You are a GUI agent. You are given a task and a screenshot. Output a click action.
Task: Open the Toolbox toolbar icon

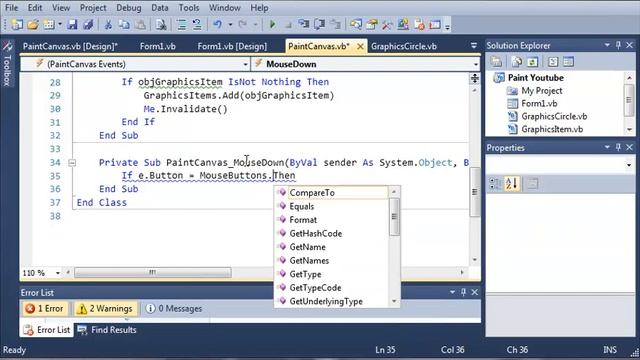coord(387,25)
